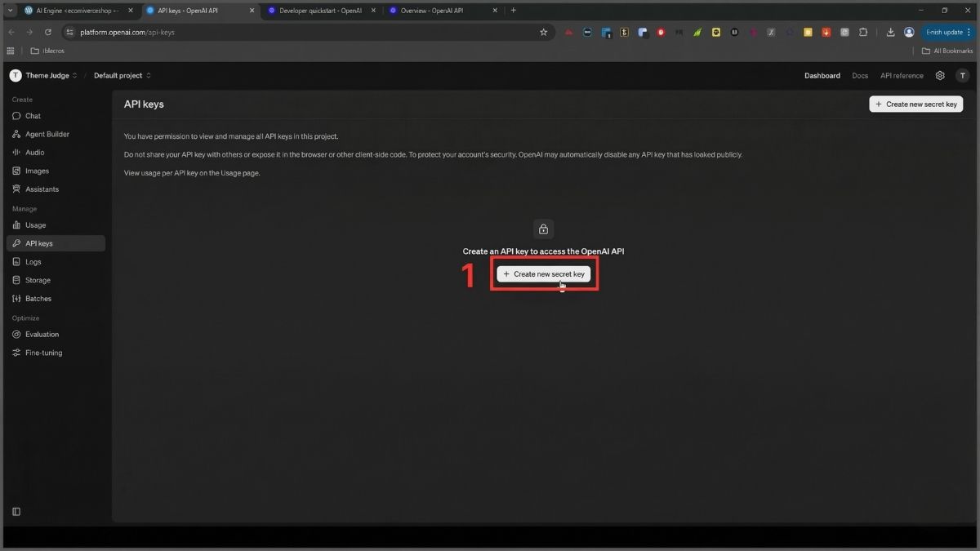This screenshot has width=980, height=551.
Task: Bookmark this page with the star icon
Action: [543, 32]
